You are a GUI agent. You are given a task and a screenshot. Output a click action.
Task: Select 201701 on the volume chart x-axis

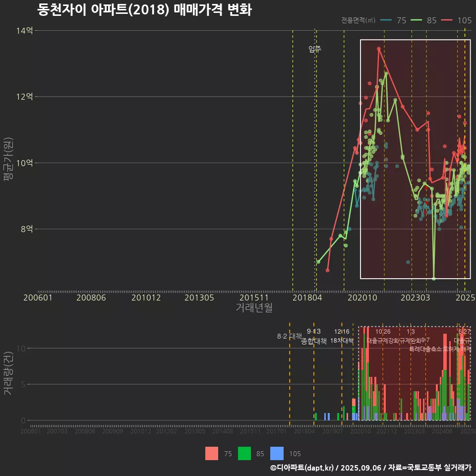(277, 431)
